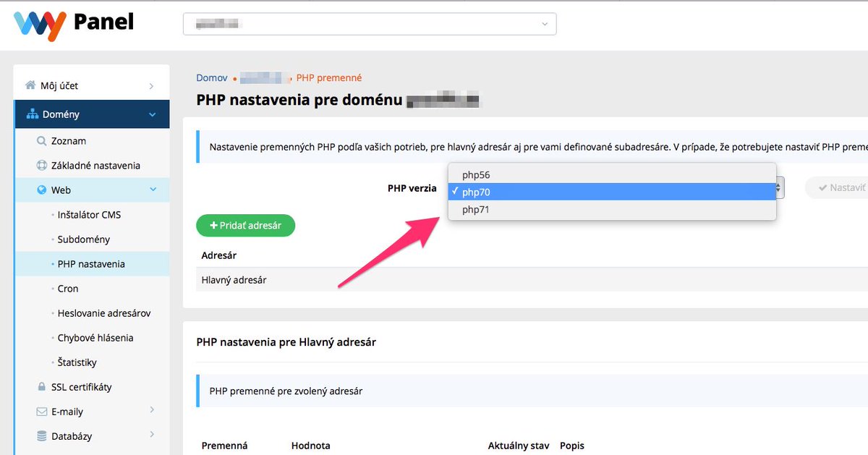Click the Premenná column header
This screenshot has height=455, width=868.
224,446
